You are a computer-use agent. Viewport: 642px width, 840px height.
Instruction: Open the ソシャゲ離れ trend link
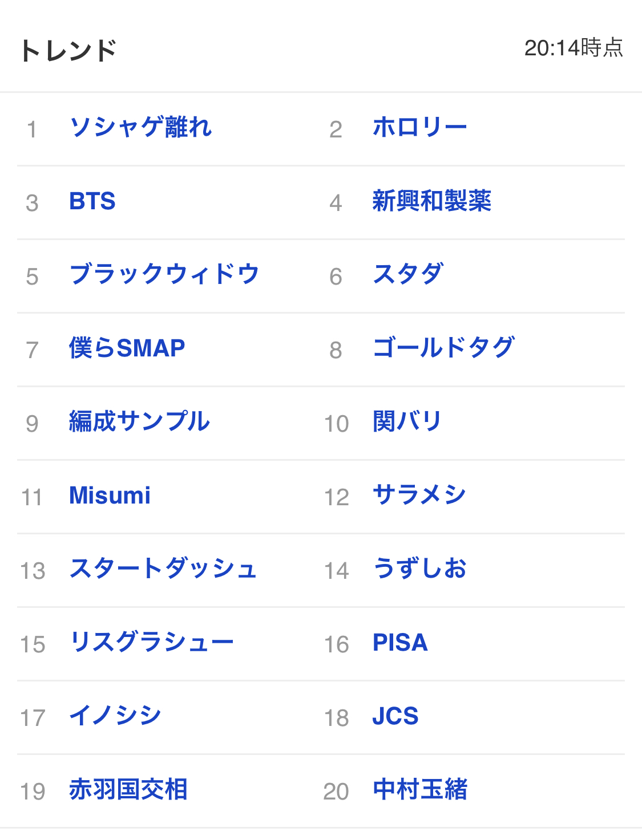click(140, 127)
